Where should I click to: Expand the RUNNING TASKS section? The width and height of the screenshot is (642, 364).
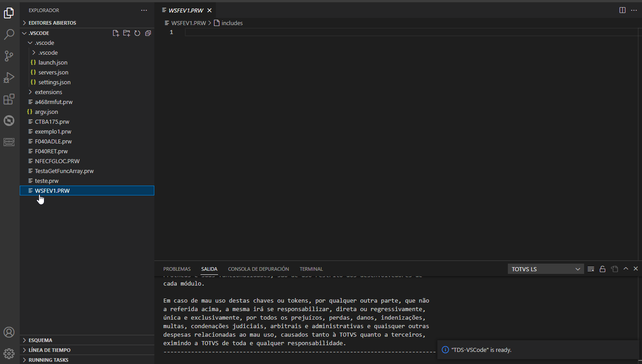coord(87,360)
